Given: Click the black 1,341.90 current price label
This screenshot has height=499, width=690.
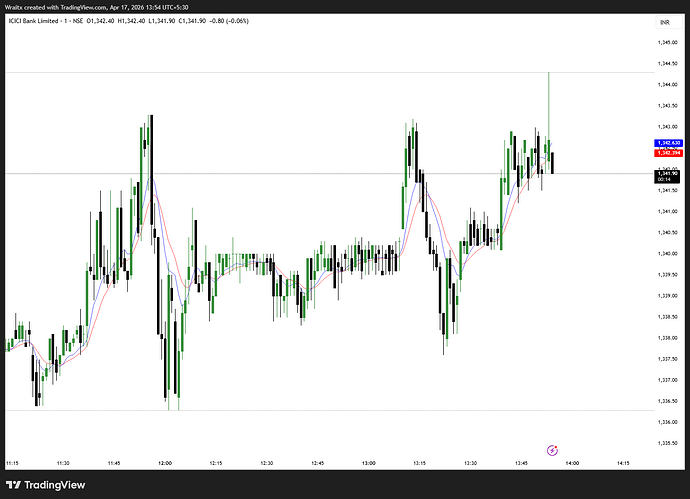Looking at the screenshot, I should point(664,176).
